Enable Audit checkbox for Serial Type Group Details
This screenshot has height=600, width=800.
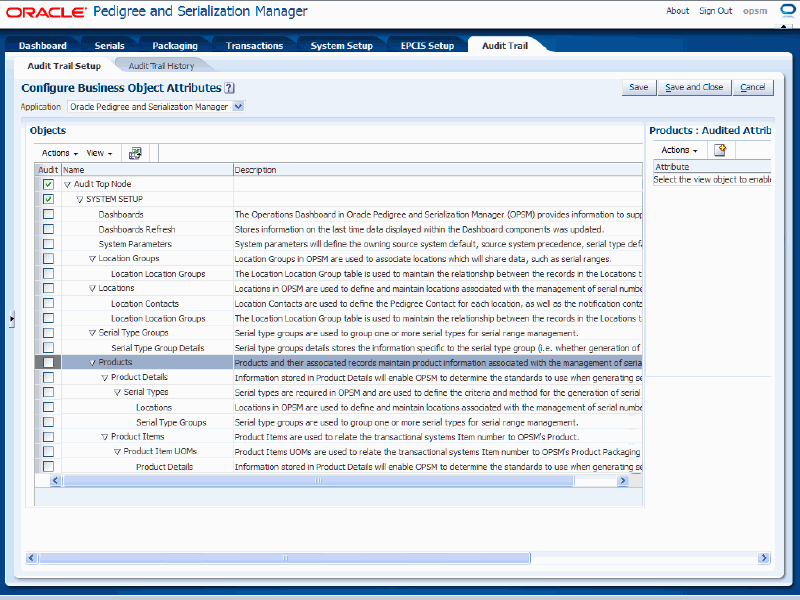[48, 347]
